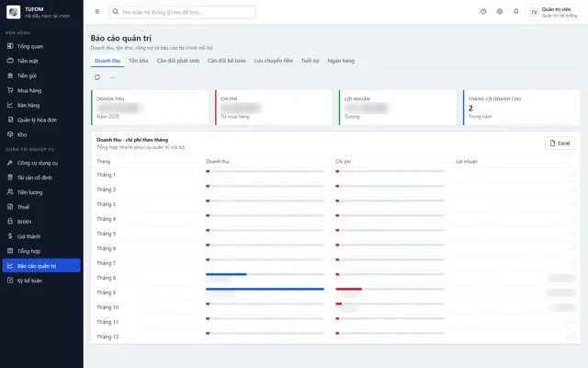Click the search magnifier icon
The image size is (588, 368).
pyautogui.click(x=116, y=12)
